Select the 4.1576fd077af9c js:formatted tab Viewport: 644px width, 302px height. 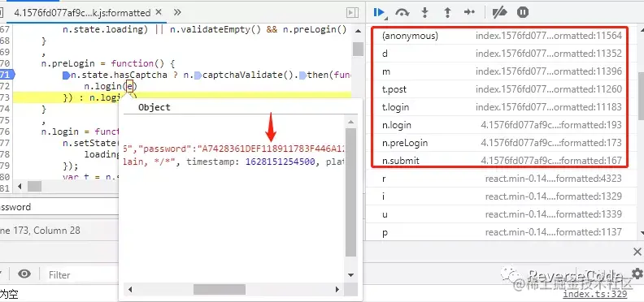82,13
